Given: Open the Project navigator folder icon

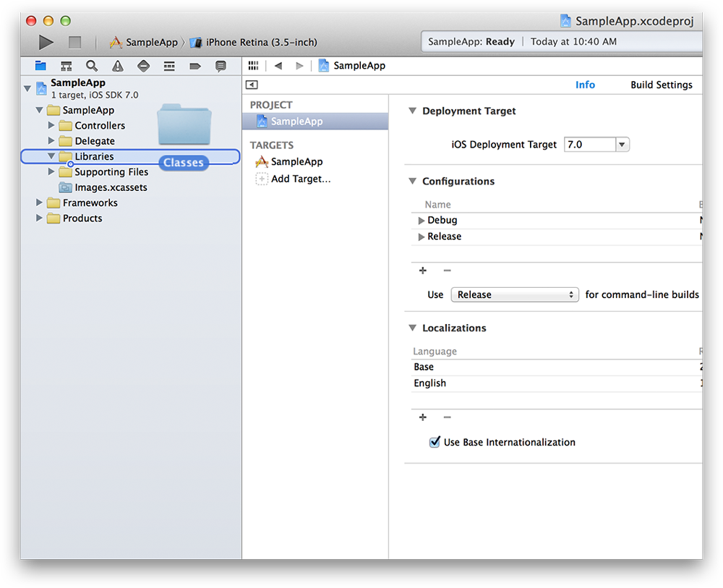Looking at the screenshot, I should (40, 66).
